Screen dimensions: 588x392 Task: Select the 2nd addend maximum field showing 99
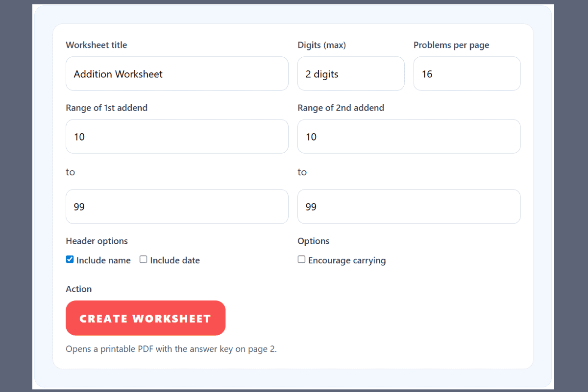[x=409, y=207]
